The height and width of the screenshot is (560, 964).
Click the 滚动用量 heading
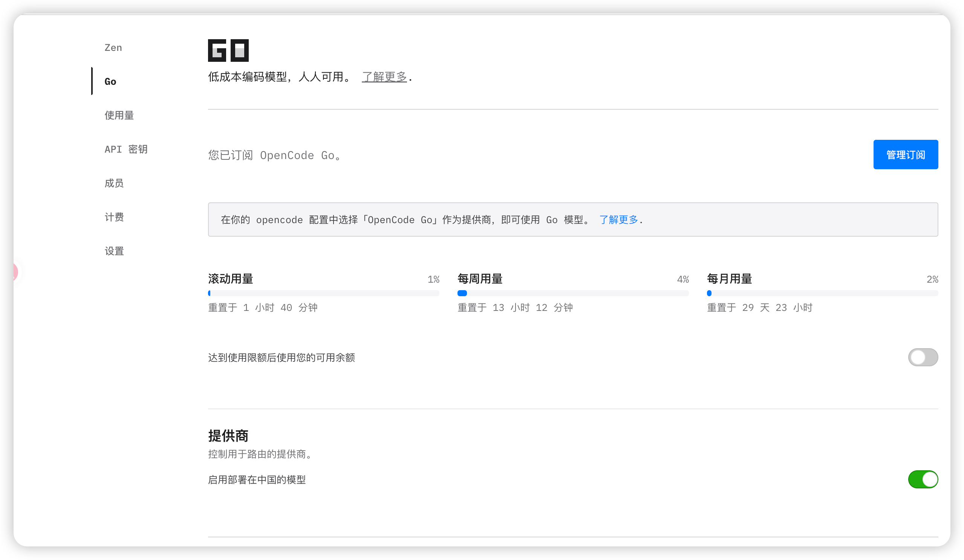click(x=230, y=279)
